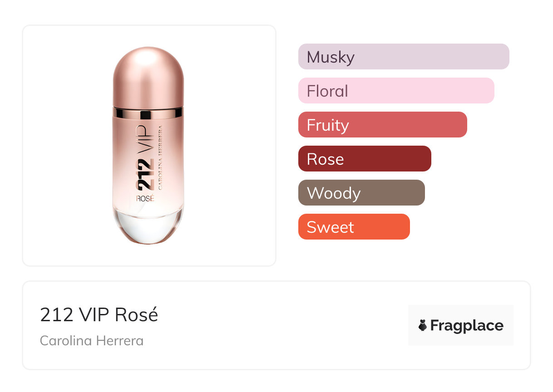The height and width of the screenshot is (392, 553).
Task: Pick the brown Woody accord bar
Action: tap(361, 193)
